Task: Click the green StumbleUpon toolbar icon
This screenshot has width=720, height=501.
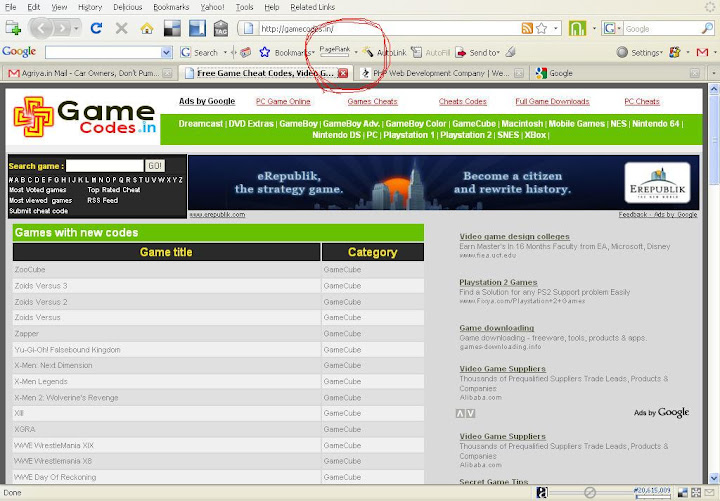Action: [x=577, y=28]
